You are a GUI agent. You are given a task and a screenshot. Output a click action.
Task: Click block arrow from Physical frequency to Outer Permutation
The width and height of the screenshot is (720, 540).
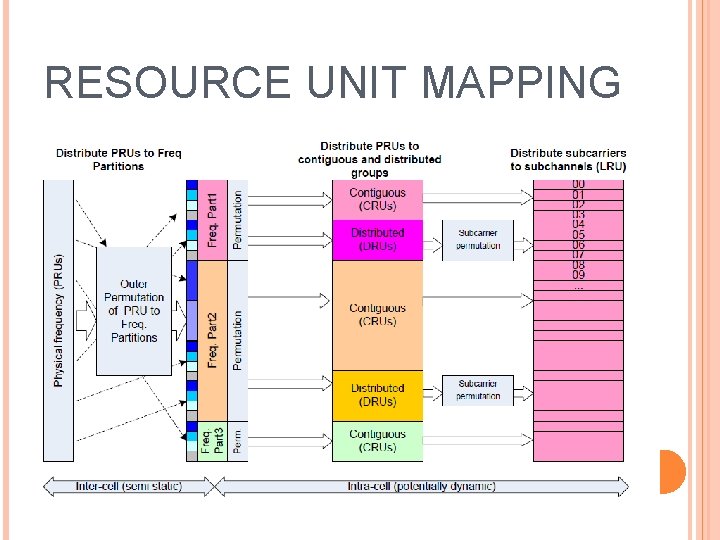(86, 321)
